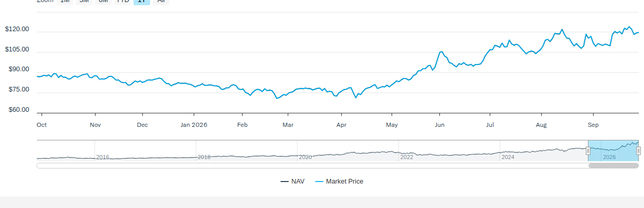
Task: Click the 2016 area in navigator
Action: pyautogui.click(x=103, y=157)
